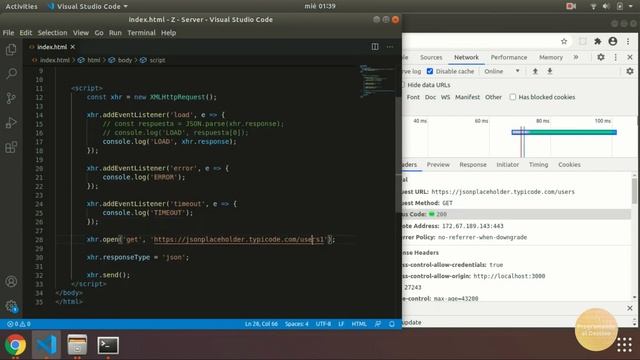
Task: Open the Chrome profile avatar
Action: pos(613,41)
